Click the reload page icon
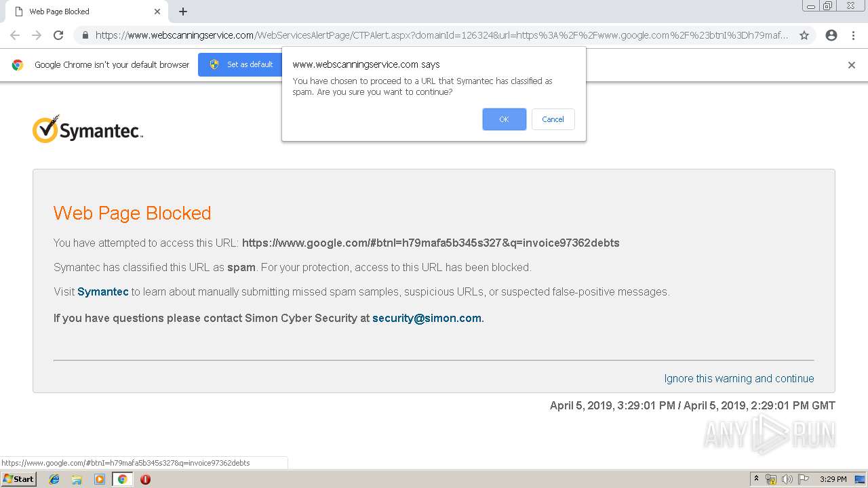Viewport: 868px width, 488px height. click(58, 35)
